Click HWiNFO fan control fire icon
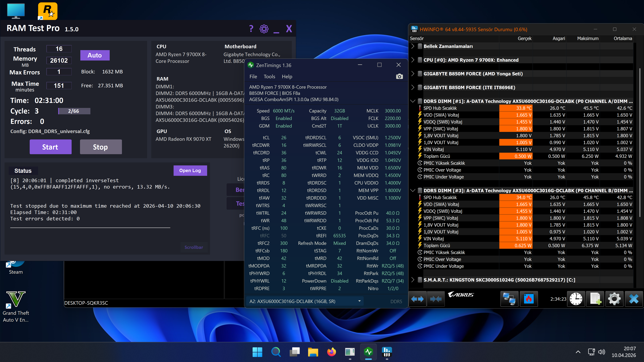The height and width of the screenshot is (362, 644). coord(528,299)
